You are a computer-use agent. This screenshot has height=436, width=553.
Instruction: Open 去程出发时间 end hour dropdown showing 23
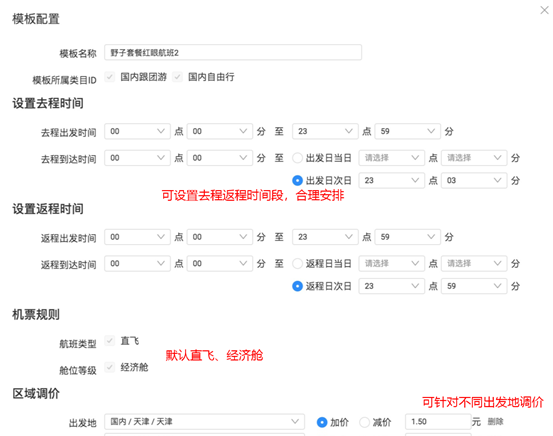325,131
